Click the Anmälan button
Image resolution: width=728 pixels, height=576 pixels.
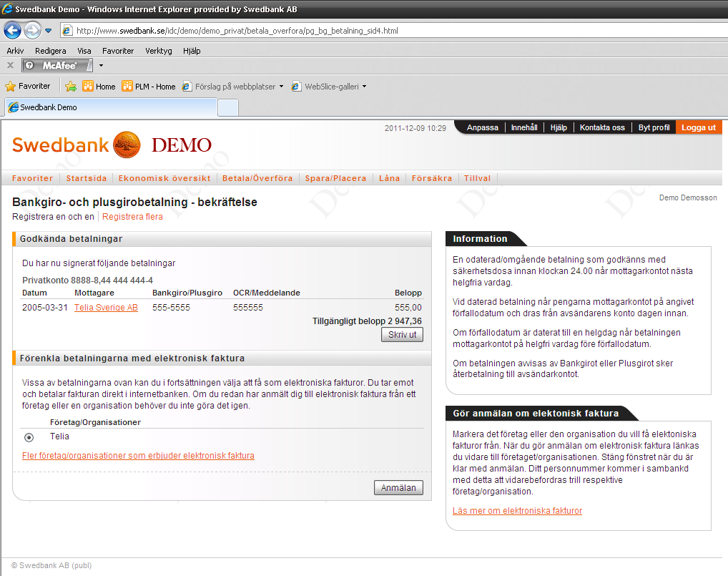click(x=398, y=488)
